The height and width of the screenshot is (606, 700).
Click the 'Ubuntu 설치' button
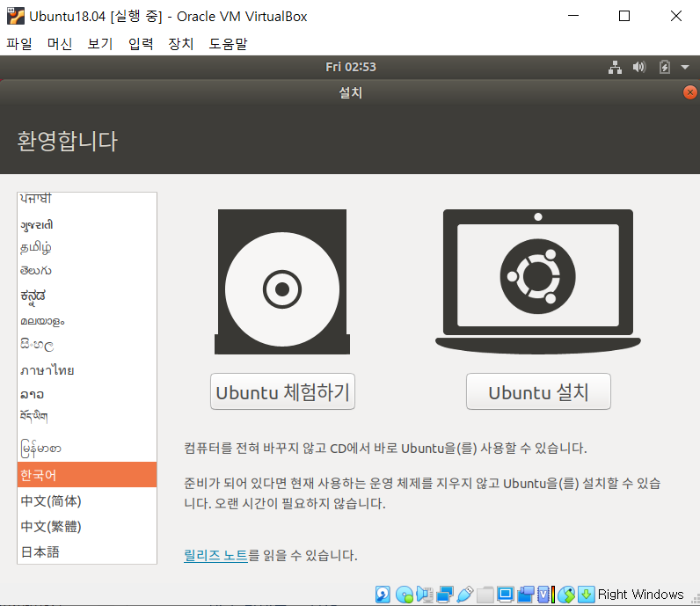pyautogui.click(x=538, y=391)
